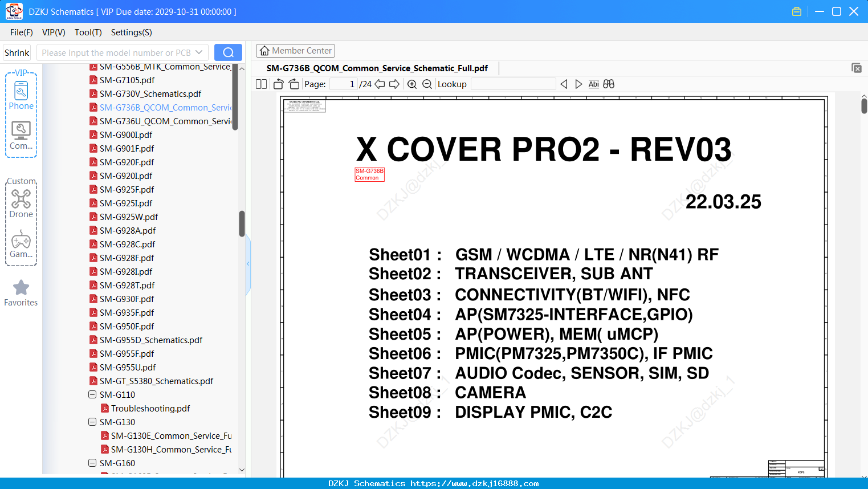Collapse the SM-G110 folder
Viewport: 868px width, 489px height.
[x=92, y=394]
